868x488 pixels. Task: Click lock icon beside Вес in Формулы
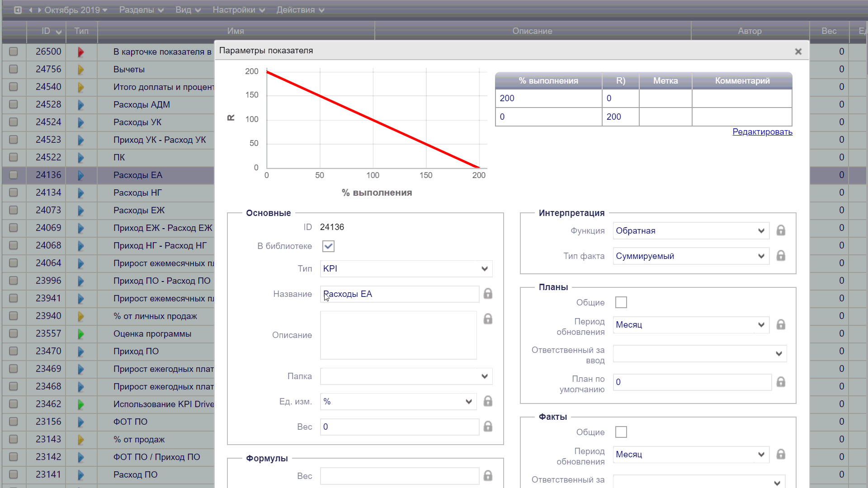tap(488, 476)
